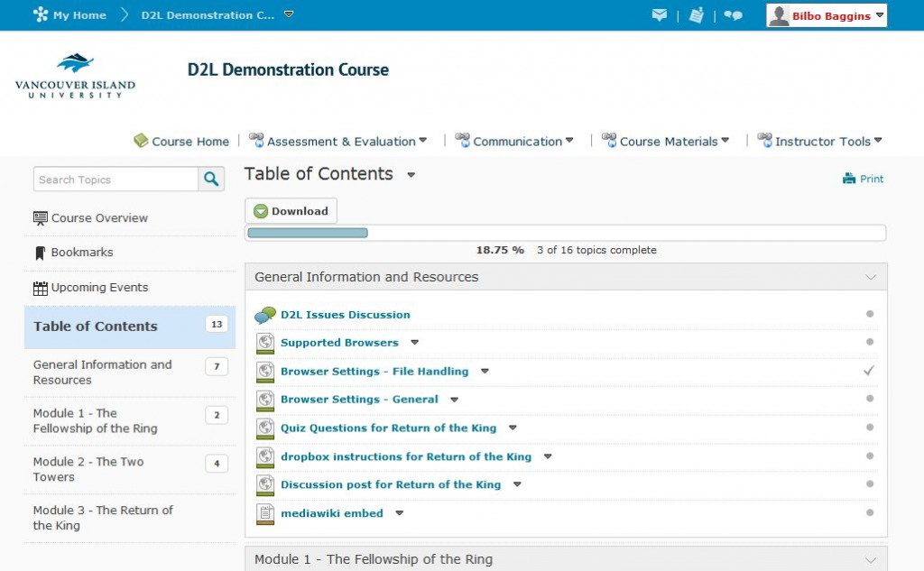924x571 pixels.
Task: Click the Browser Settings - File Handling page icon
Action: (265, 372)
